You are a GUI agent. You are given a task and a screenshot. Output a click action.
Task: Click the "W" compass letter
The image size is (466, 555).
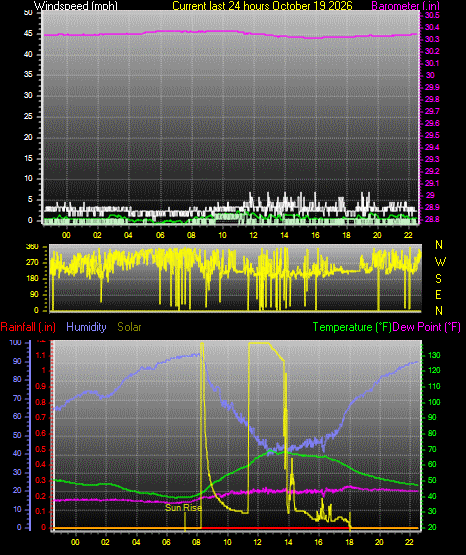(x=440, y=262)
